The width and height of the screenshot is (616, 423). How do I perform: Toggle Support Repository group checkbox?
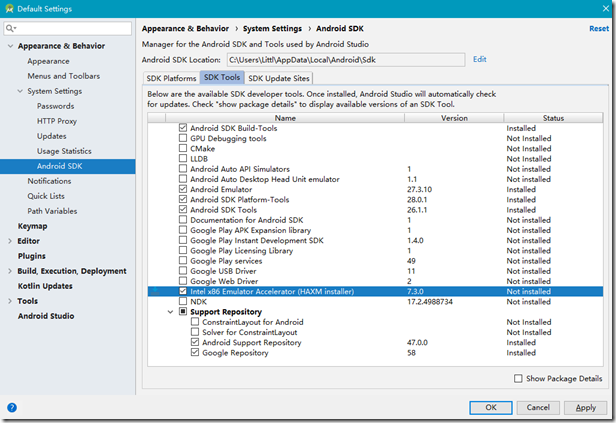(x=183, y=311)
